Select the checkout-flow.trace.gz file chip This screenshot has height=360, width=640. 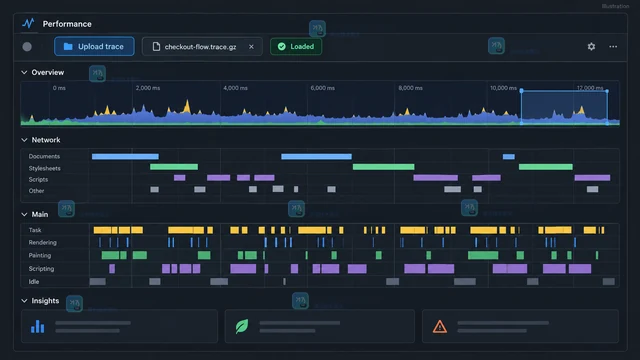click(202, 47)
